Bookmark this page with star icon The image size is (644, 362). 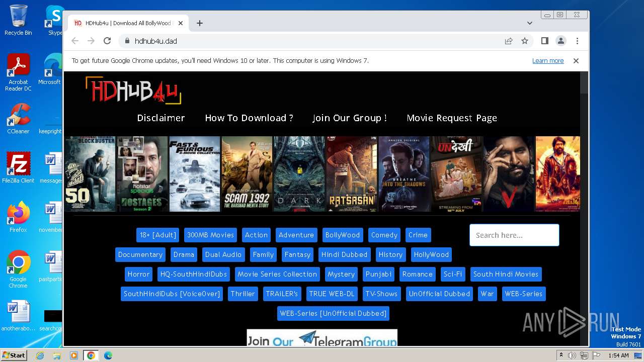pyautogui.click(x=525, y=41)
